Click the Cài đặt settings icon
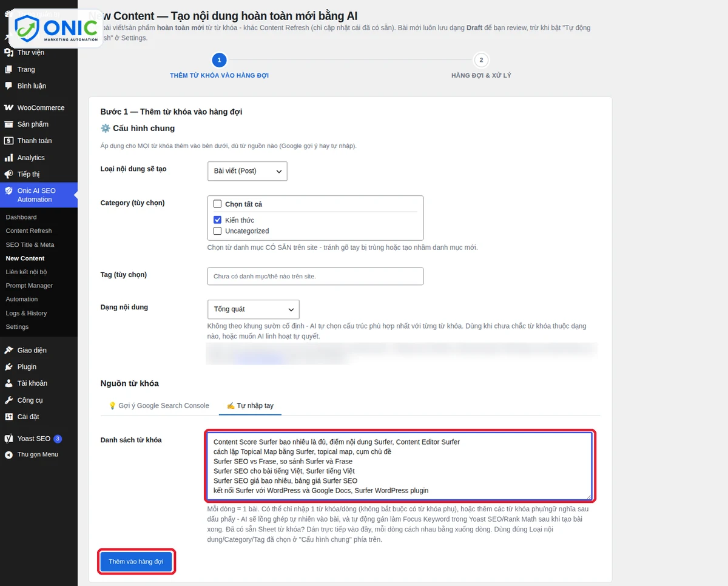 click(x=8, y=417)
